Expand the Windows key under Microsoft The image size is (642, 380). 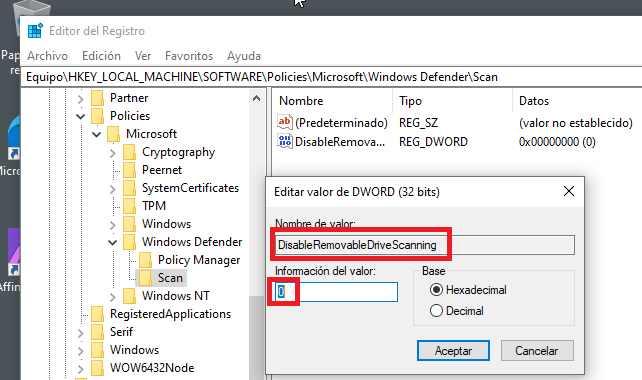(113, 225)
